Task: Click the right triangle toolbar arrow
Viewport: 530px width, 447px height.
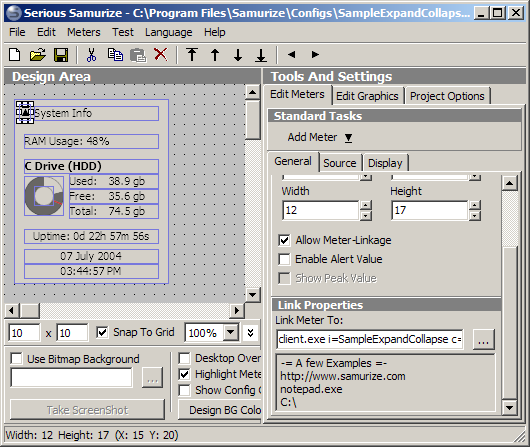Action: point(315,54)
